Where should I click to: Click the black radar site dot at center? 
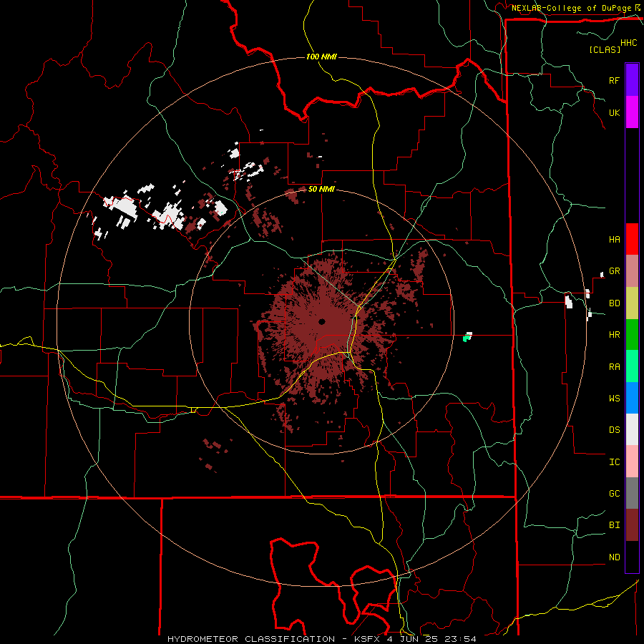pyautogui.click(x=322, y=321)
